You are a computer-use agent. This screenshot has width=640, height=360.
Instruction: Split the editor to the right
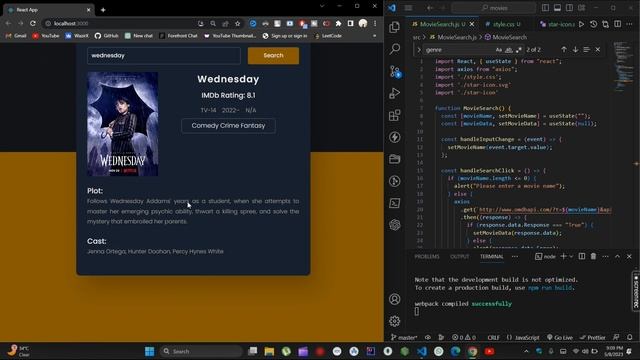(x=618, y=24)
